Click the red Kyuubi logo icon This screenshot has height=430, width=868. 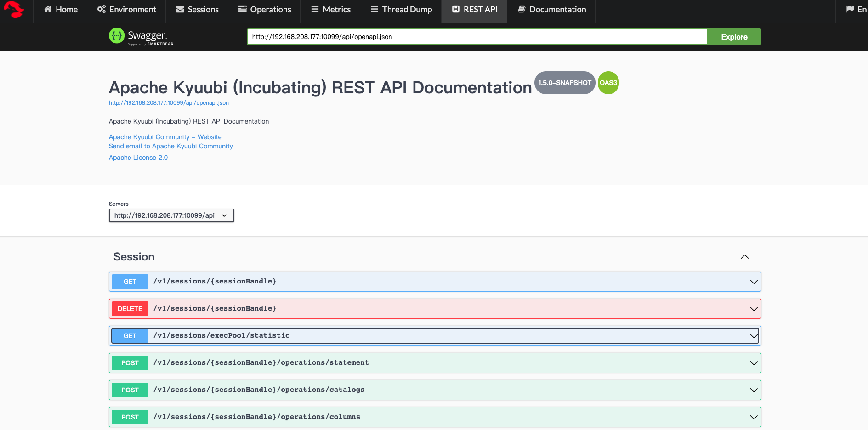[14, 9]
